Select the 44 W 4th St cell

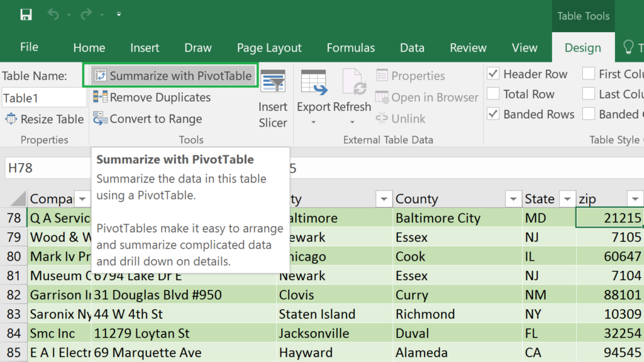click(x=184, y=314)
